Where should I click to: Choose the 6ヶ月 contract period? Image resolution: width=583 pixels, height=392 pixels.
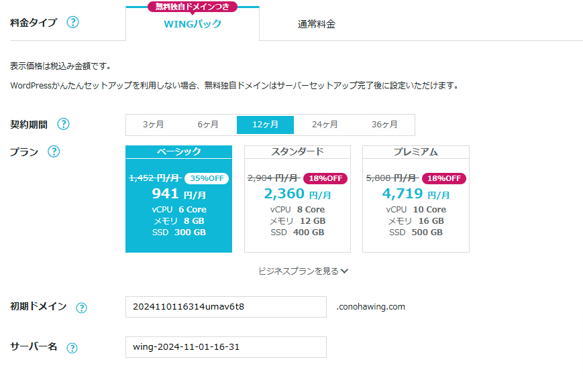click(208, 125)
